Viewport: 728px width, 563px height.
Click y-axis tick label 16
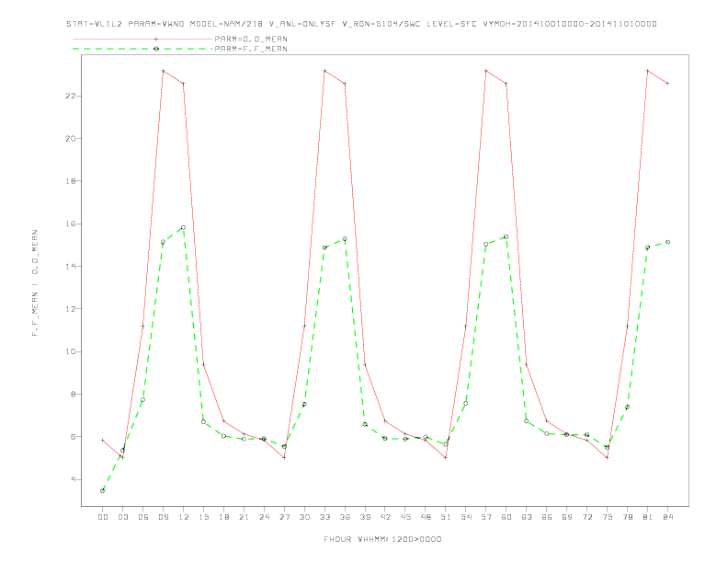72,224
